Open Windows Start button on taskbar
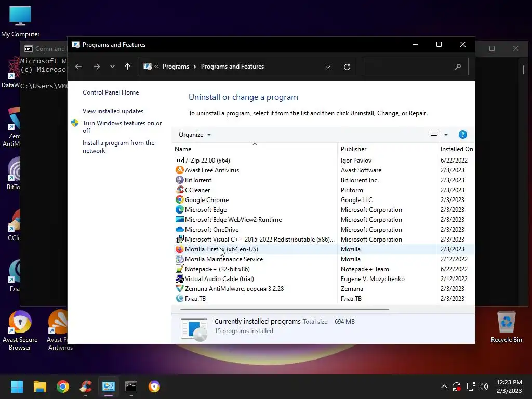532x399 pixels. pos(17,387)
